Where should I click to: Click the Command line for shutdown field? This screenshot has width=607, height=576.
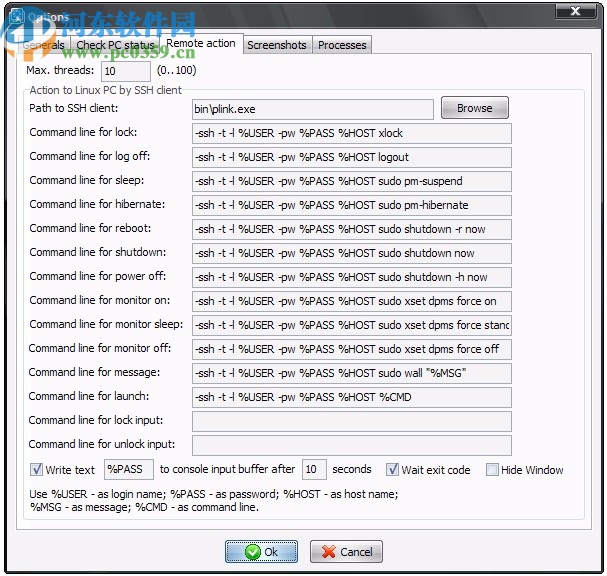(352, 254)
